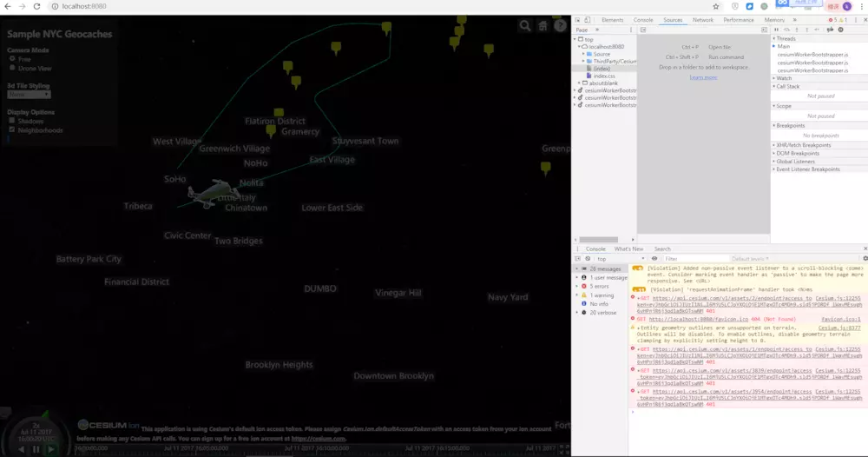Click the Learn more workspace link
The width and height of the screenshot is (868, 457).
click(703, 77)
